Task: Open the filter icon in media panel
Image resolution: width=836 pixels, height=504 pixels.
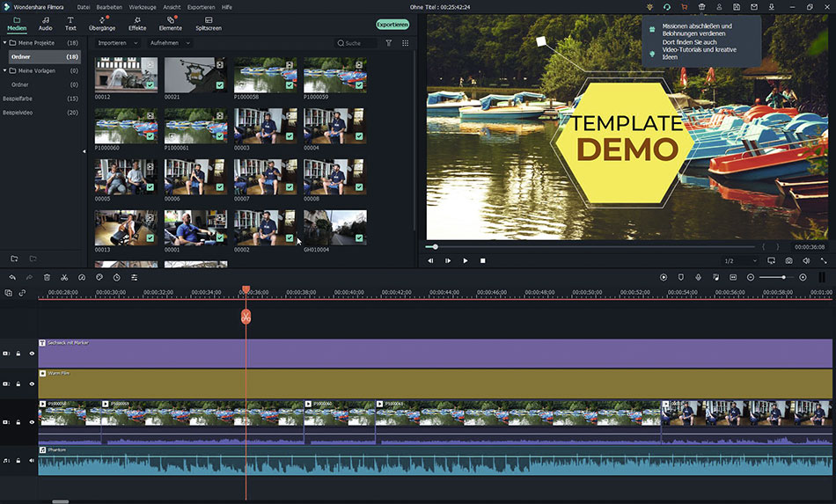Action: click(389, 43)
